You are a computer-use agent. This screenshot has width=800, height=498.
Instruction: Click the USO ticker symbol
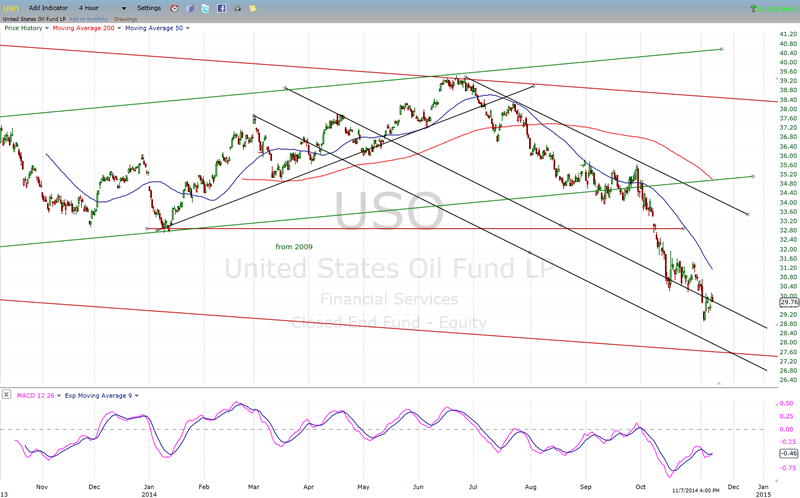[11, 8]
